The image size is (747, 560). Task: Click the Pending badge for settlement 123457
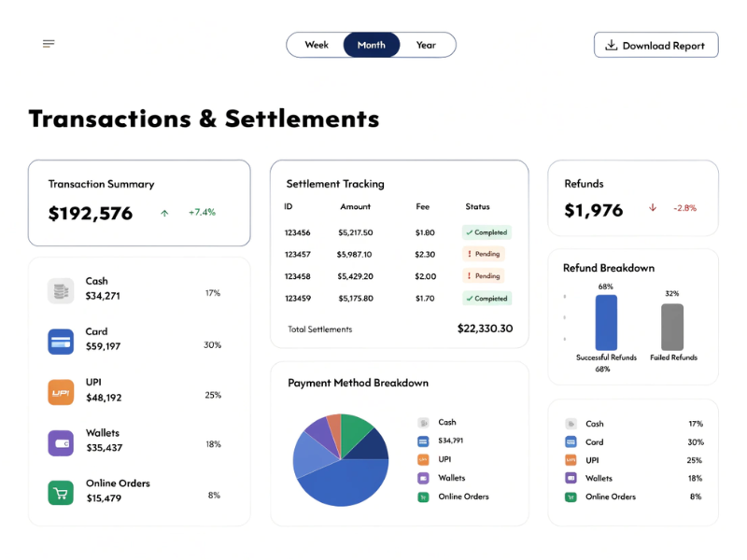click(484, 254)
